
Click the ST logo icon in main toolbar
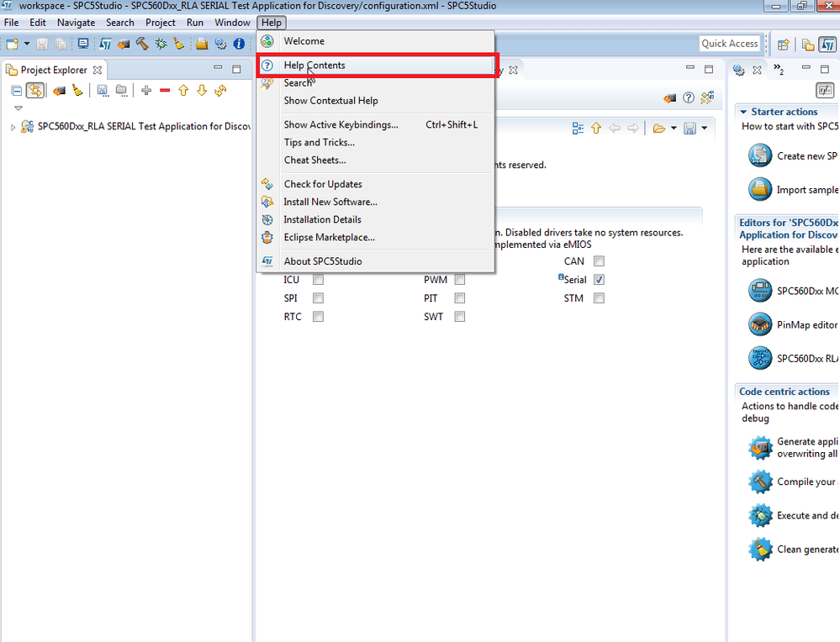point(106,44)
